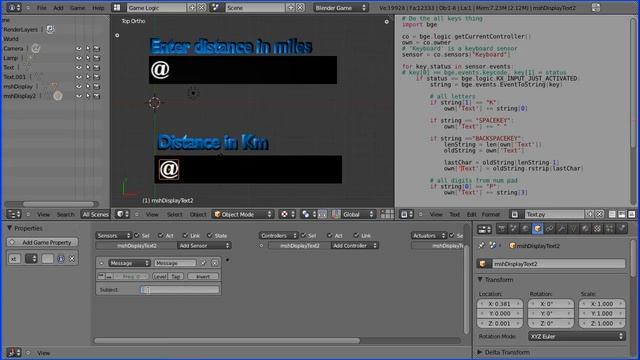Add a new scene next to Scene field
640x360 pixels.
pos(291,7)
